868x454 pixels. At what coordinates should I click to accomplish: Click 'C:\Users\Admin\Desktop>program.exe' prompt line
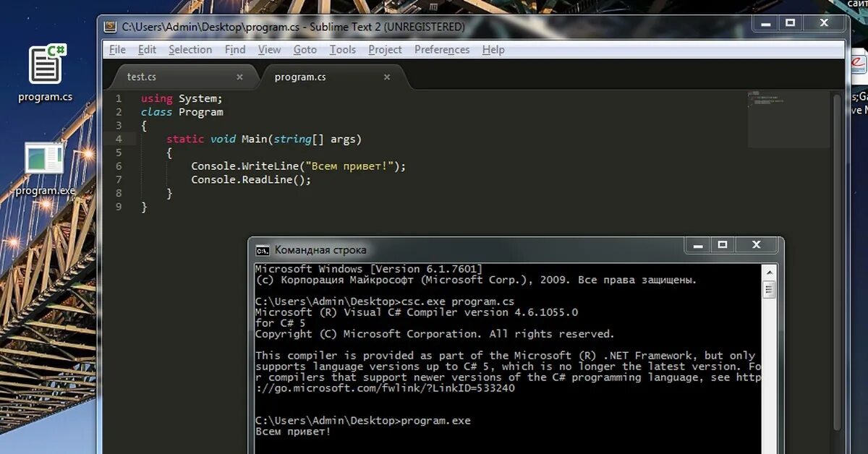click(x=363, y=421)
